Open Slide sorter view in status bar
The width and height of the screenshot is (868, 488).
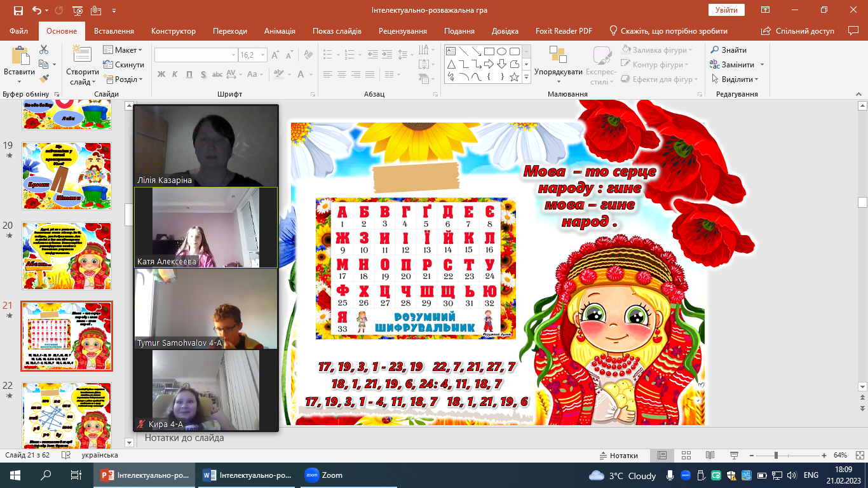(686, 456)
